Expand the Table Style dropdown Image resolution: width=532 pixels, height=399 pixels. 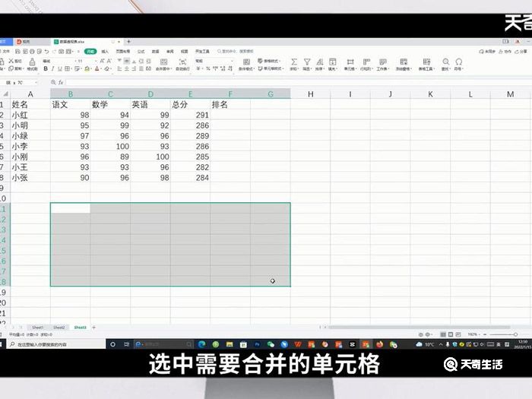coord(280,61)
